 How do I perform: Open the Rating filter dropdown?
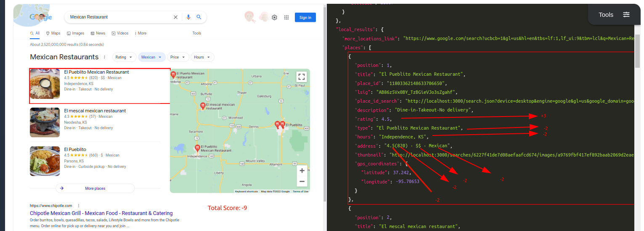click(124, 57)
